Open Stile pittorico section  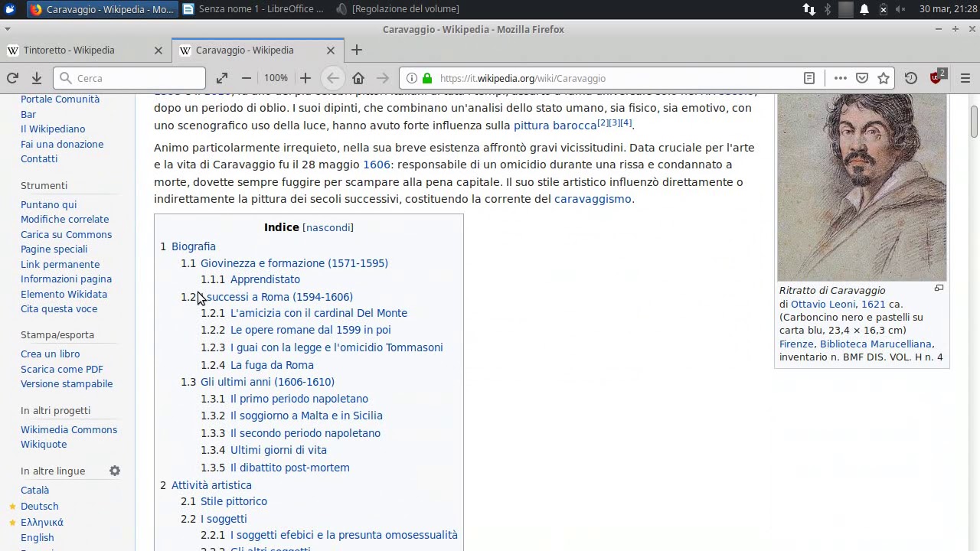(x=234, y=501)
